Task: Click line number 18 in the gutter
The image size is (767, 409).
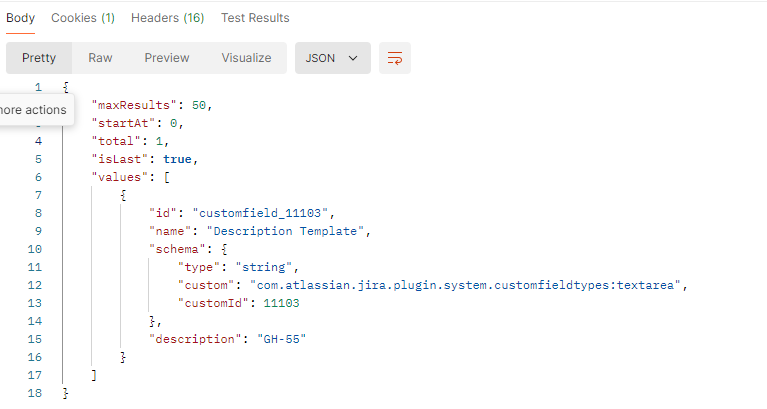Action: [35, 393]
